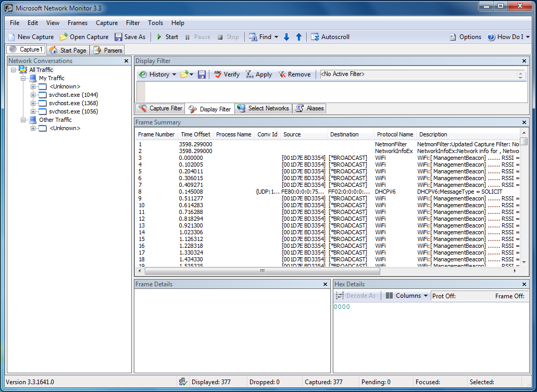Click the filter text editing area
The height and width of the screenshot is (392, 537).
[336, 92]
